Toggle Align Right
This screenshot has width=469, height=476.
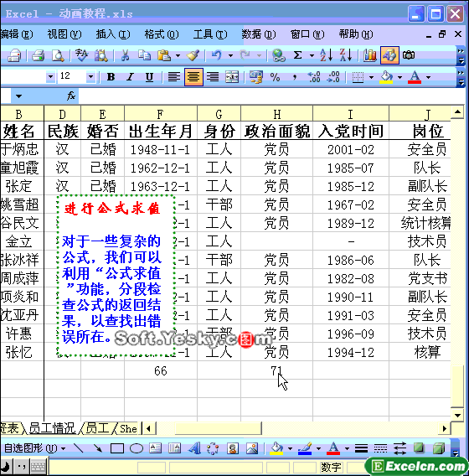coord(213,77)
